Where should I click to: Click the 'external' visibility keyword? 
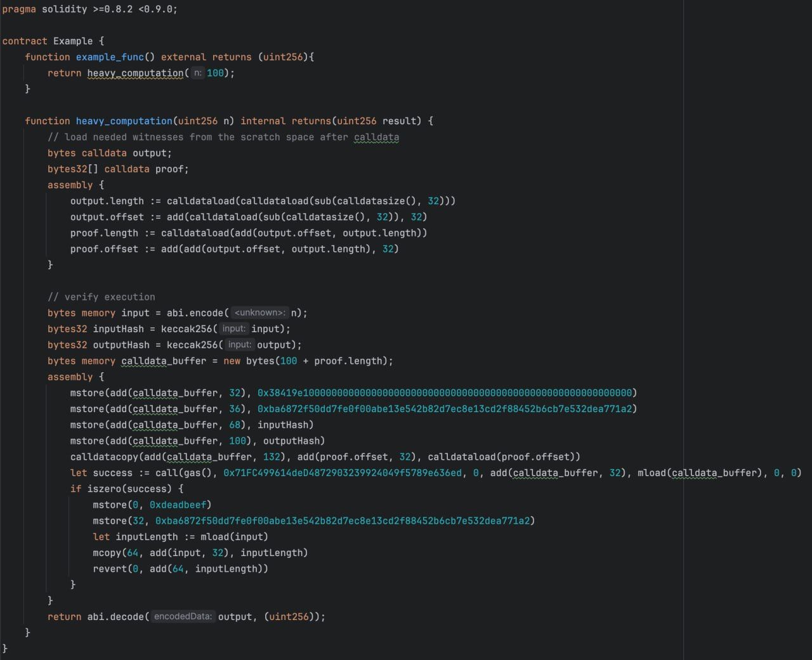[x=184, y=57]
